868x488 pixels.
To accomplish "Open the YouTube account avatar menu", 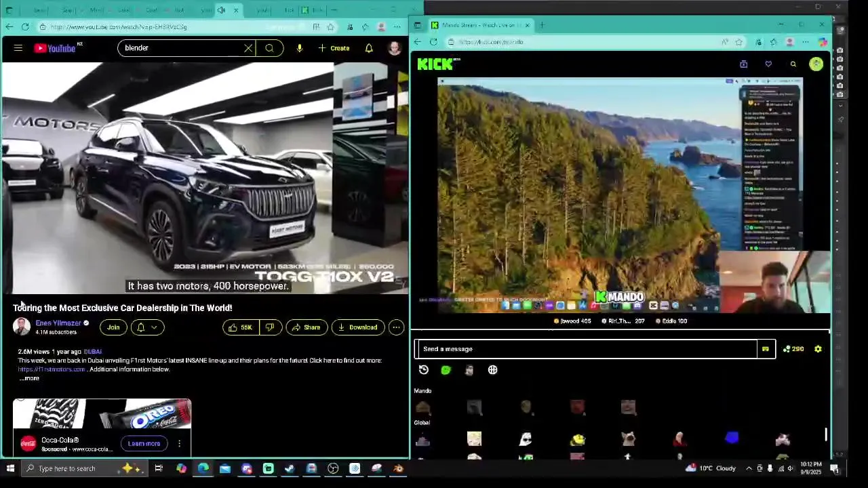I will [x=394, y=48].
